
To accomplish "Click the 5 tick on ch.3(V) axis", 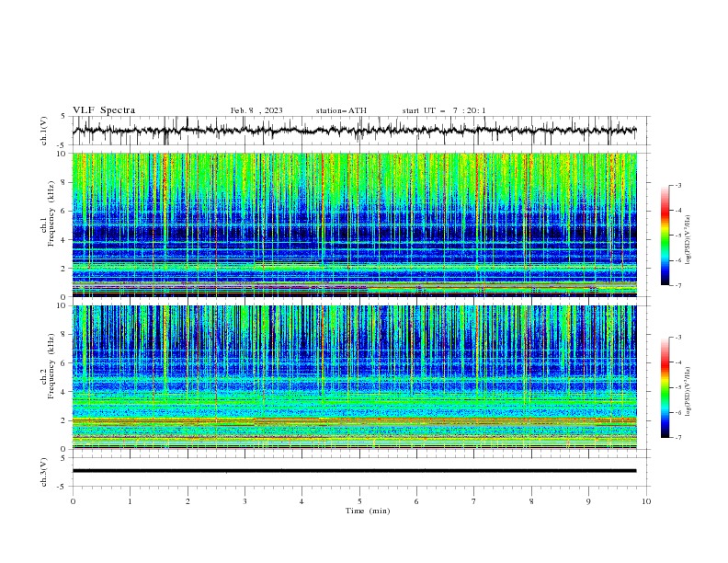I will pyautogui.click(x=63, y=458).
